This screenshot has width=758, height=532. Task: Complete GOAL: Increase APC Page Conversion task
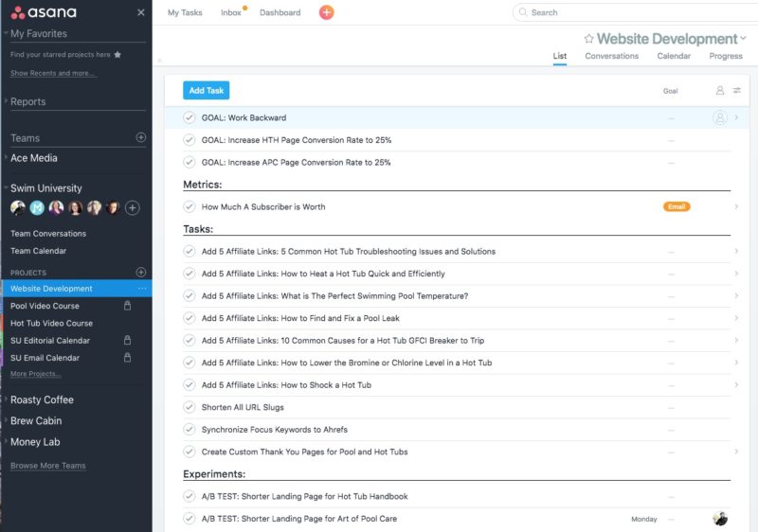[x=189, y=162]
